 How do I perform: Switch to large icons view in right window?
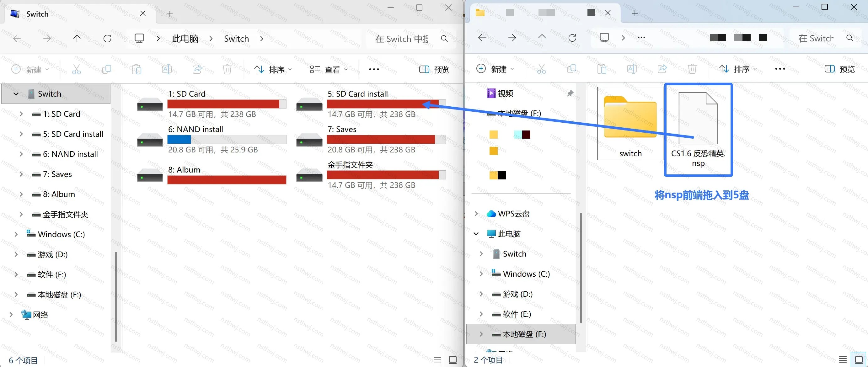click(x=859, y=359)
